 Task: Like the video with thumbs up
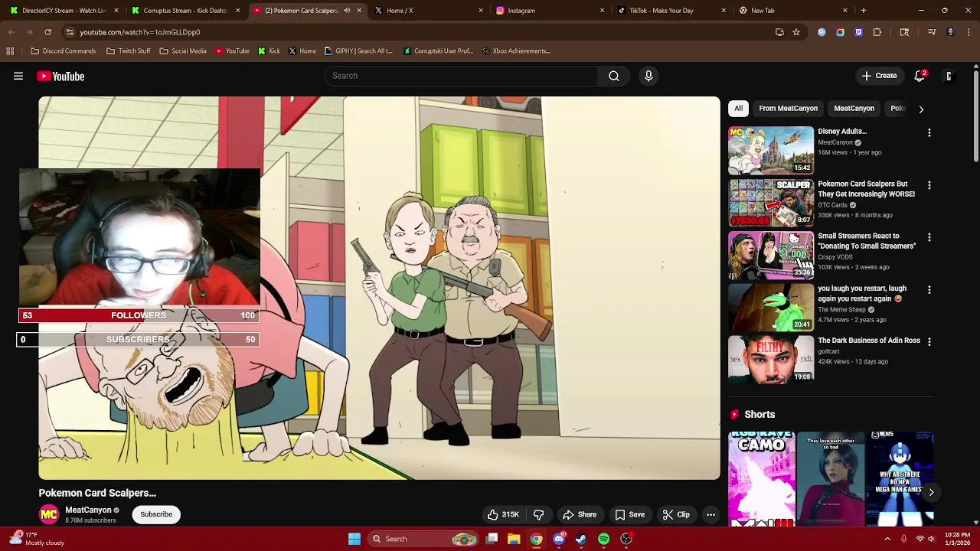click(x=503, y=514)
